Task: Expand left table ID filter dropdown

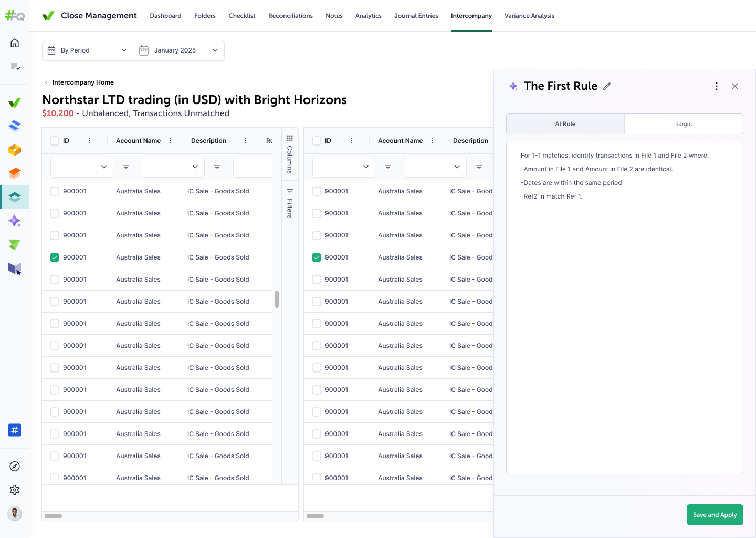Action: [82, 167]
